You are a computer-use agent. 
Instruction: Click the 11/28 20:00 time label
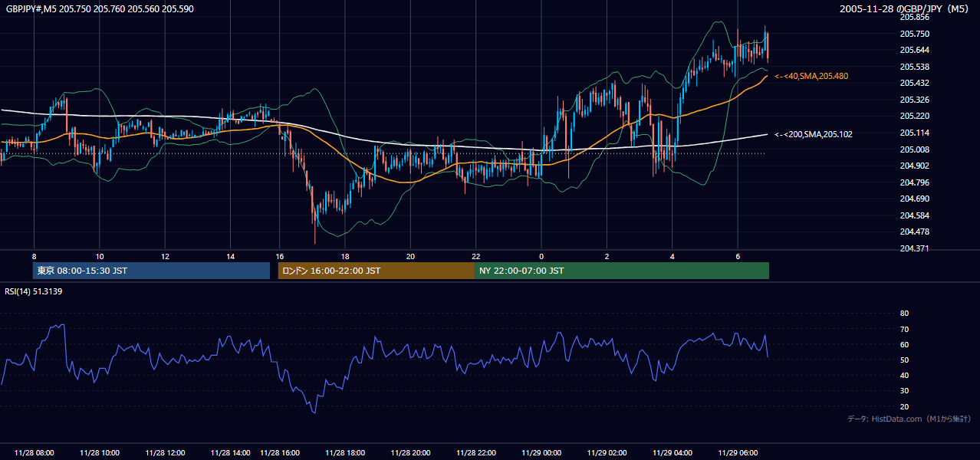tap(410, 452)
